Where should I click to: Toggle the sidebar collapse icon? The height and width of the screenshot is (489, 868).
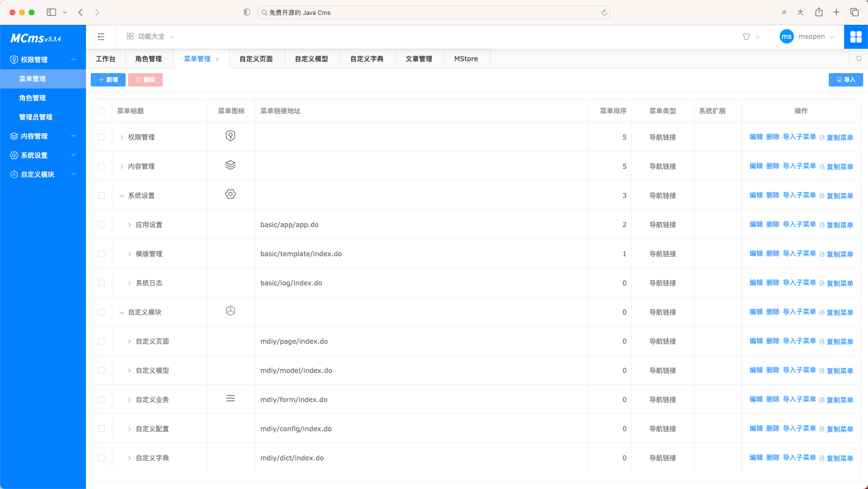click(x=101, y=36)
